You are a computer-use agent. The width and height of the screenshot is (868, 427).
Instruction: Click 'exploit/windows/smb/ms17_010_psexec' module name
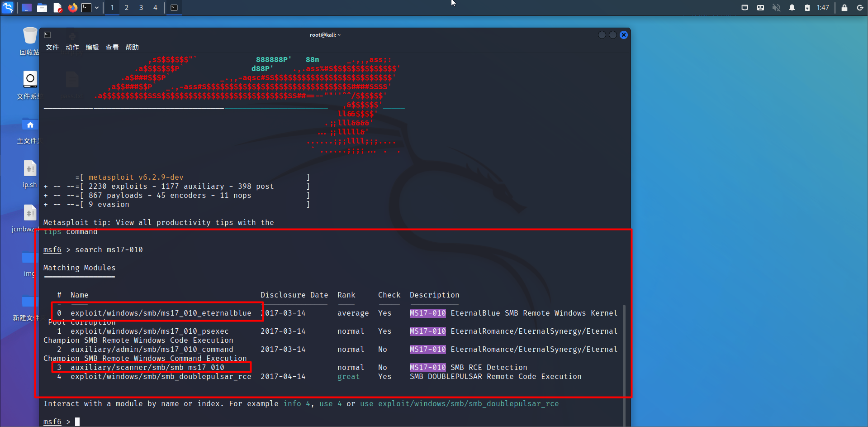coord(150,331)
